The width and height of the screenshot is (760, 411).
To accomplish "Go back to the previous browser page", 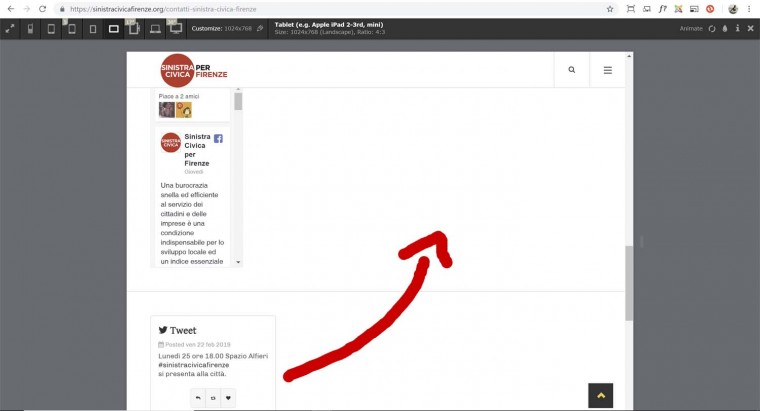I will 11,9.
